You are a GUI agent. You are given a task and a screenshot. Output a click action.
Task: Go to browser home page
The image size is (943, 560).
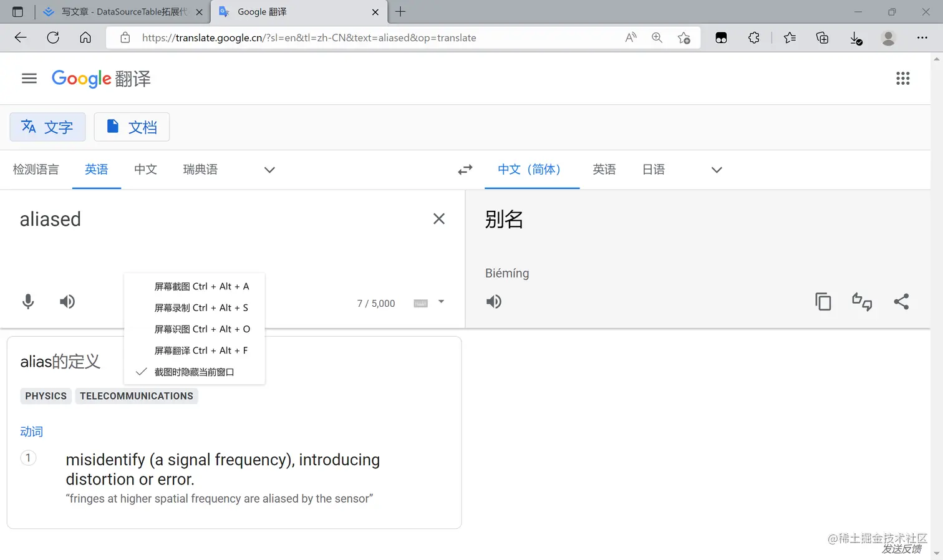85,37
